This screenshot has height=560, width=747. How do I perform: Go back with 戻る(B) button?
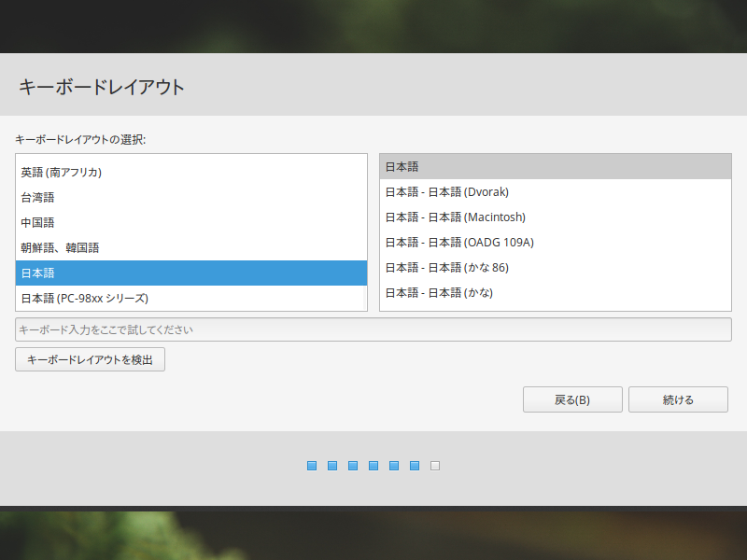tap(572, 399)
